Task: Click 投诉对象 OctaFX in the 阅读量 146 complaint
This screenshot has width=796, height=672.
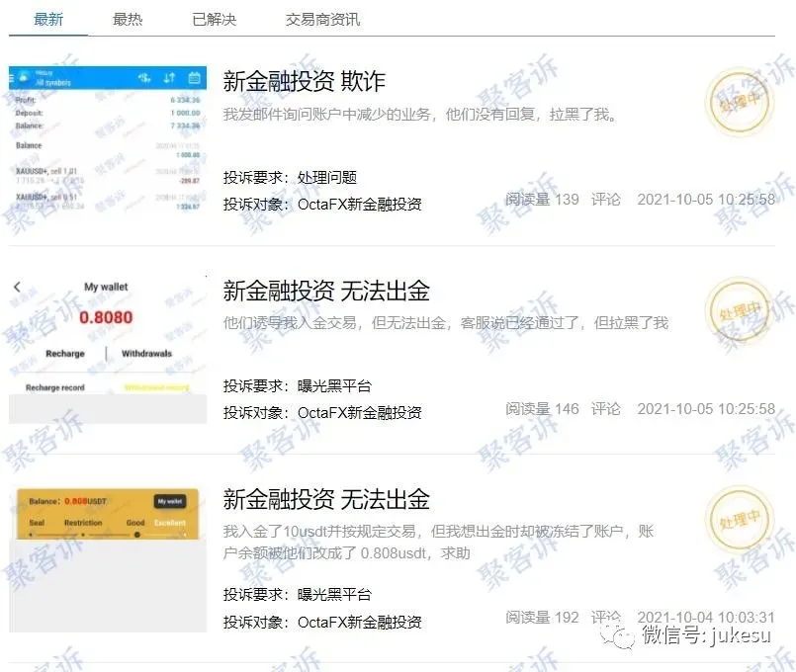Action: click(x=322, y=413)
